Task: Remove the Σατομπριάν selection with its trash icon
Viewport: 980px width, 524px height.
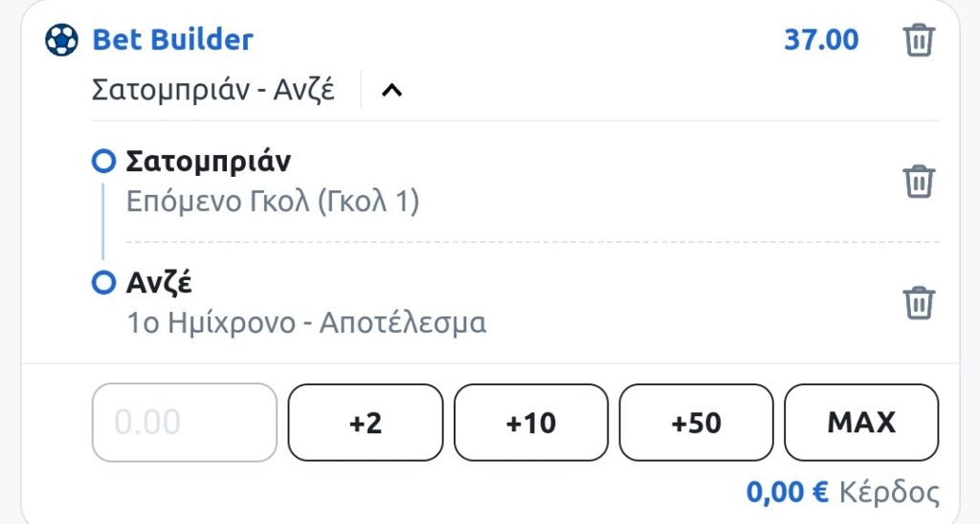Action: coord(918,181)
